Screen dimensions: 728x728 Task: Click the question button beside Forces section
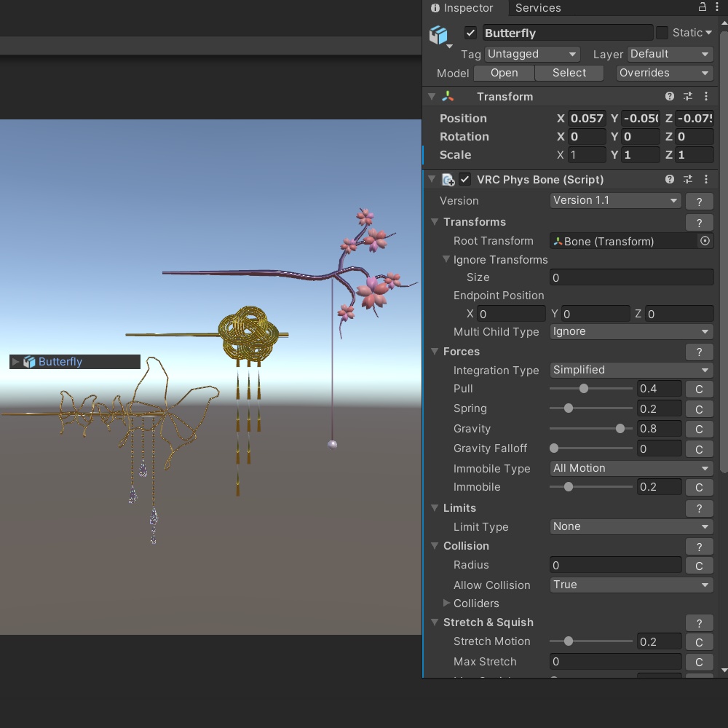coord(699,352)
